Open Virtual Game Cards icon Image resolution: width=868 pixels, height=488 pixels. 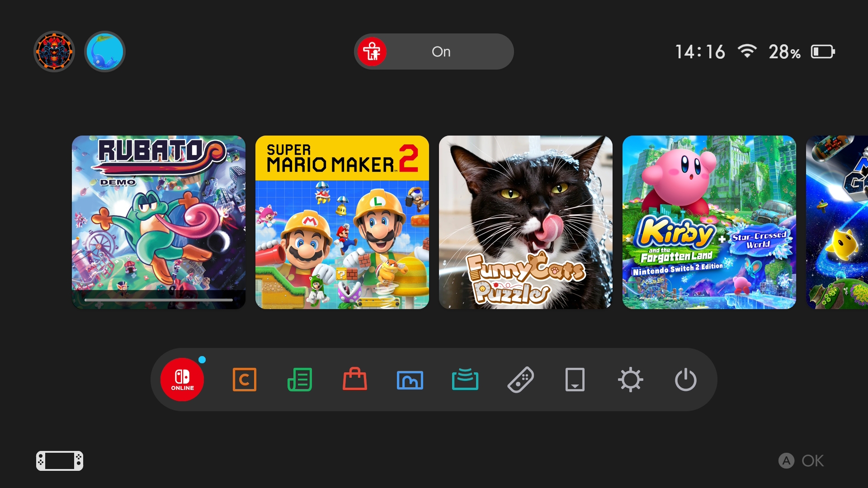click(575, 380)
